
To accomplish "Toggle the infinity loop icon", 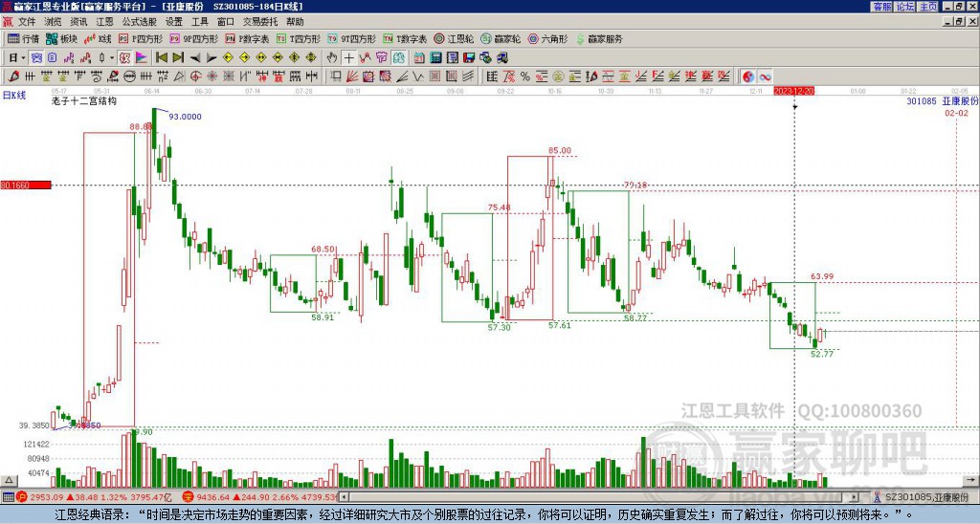I will coord(765,76).
